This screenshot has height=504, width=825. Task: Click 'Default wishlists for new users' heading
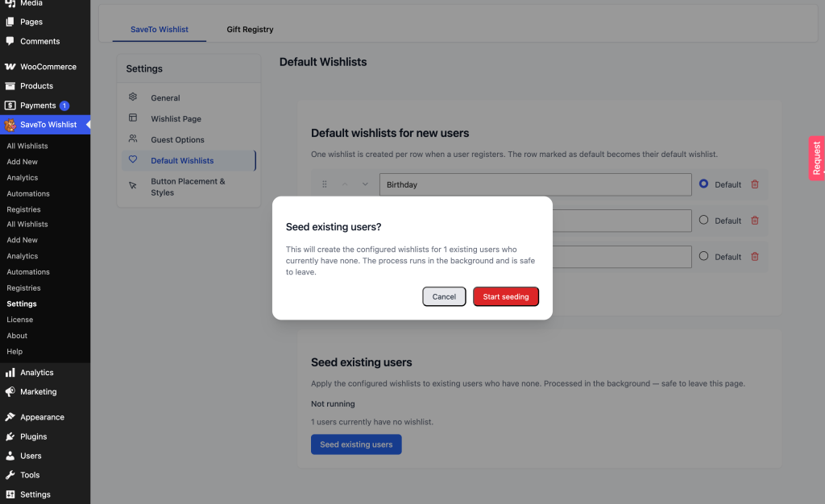pos(390,134)
